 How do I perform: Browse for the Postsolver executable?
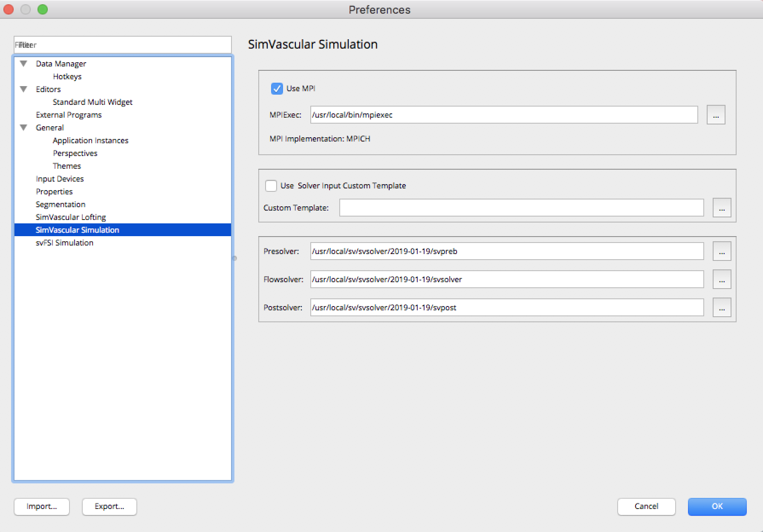(x=722, y=307)
